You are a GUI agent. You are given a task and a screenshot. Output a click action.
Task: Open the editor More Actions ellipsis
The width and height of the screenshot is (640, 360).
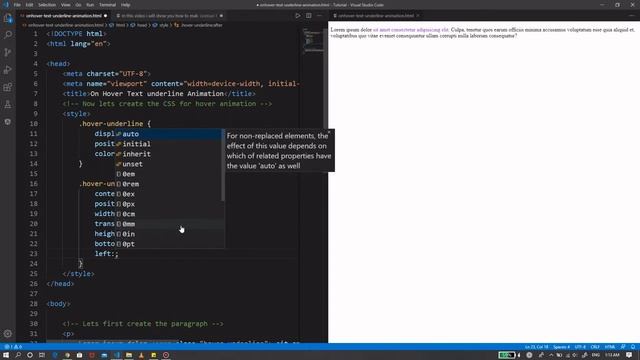point(320,16)
